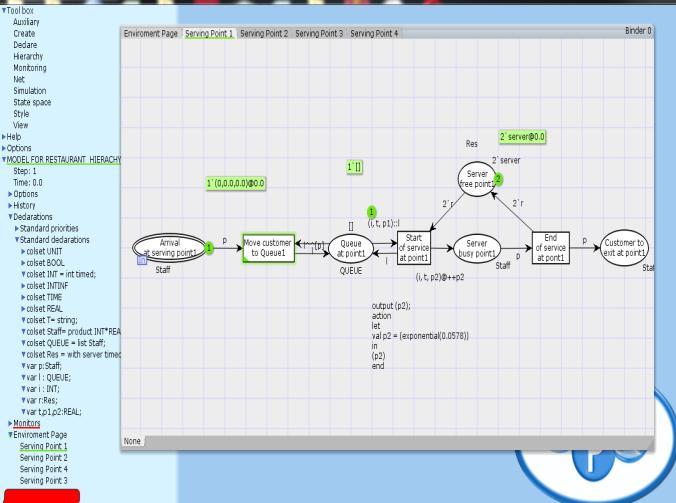
Task: Click the green token count on Server free place
Action: click(x=498, y=179)
